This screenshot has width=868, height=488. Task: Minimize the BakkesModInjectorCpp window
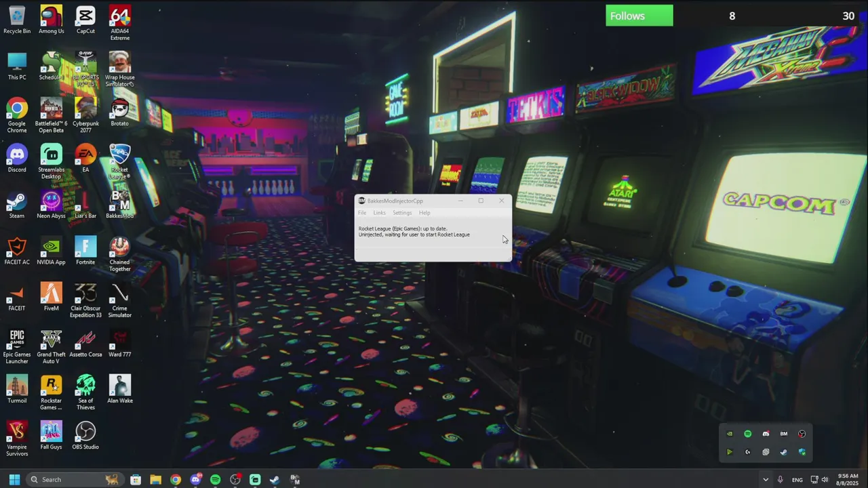pyautogui.click(x=461, y=201)
